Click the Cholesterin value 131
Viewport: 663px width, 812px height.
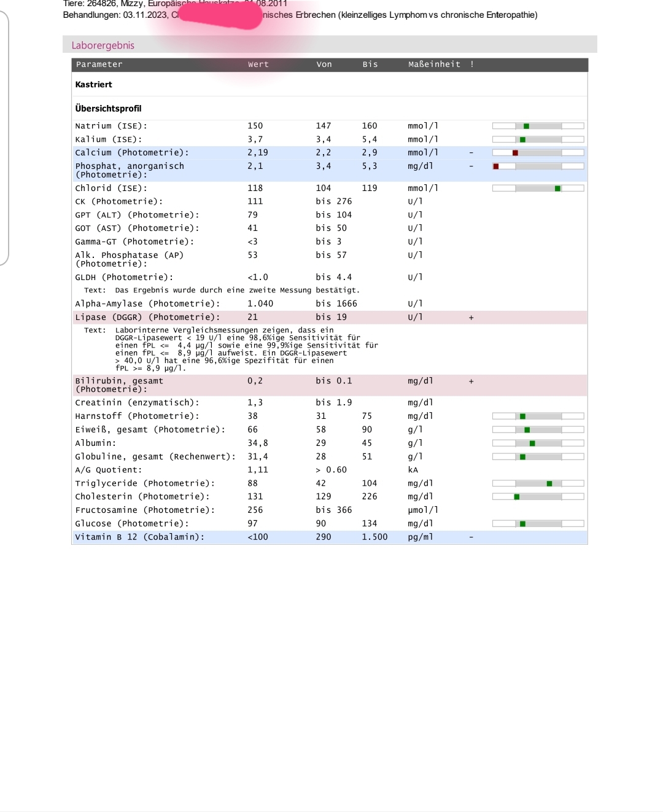tap(255, 497)
